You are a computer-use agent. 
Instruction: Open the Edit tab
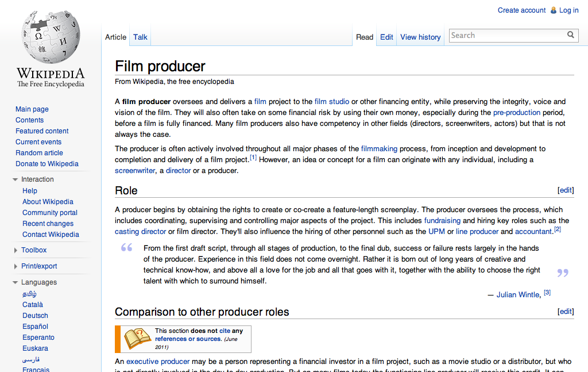pos(386,37)
